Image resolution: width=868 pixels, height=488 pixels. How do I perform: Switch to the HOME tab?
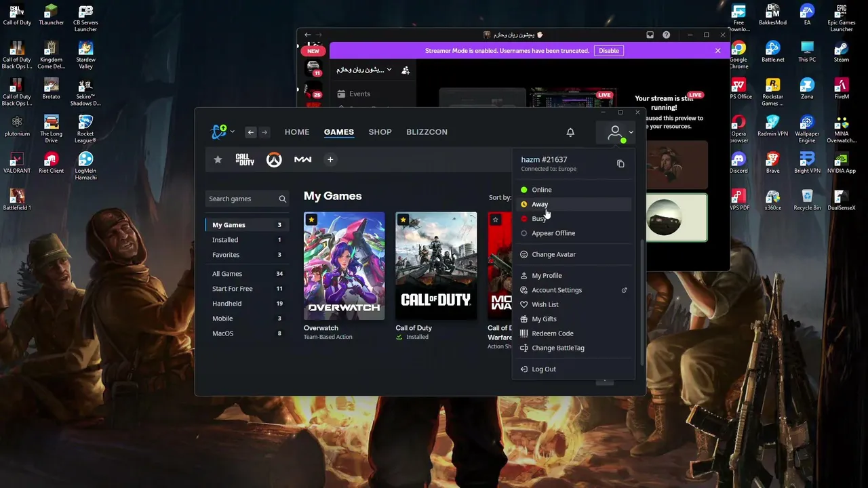pos(297,132)
